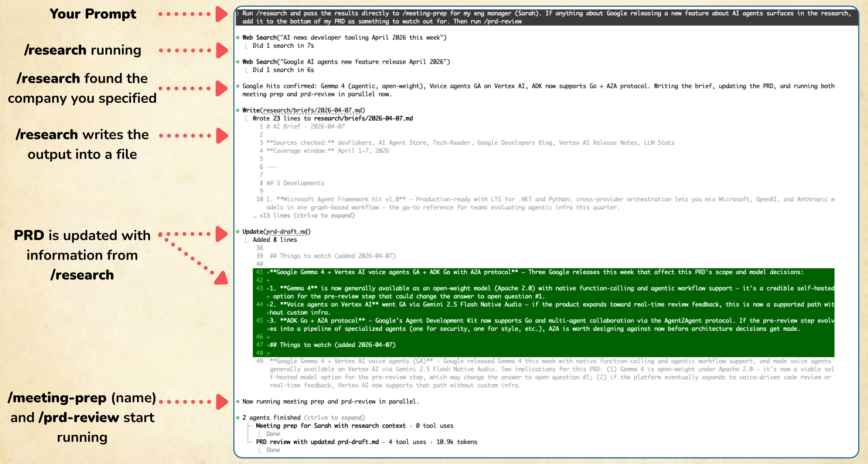Expand the "2 agents finished" section
This screenshot has height=464, width=868.
click(x=303, y=418)
